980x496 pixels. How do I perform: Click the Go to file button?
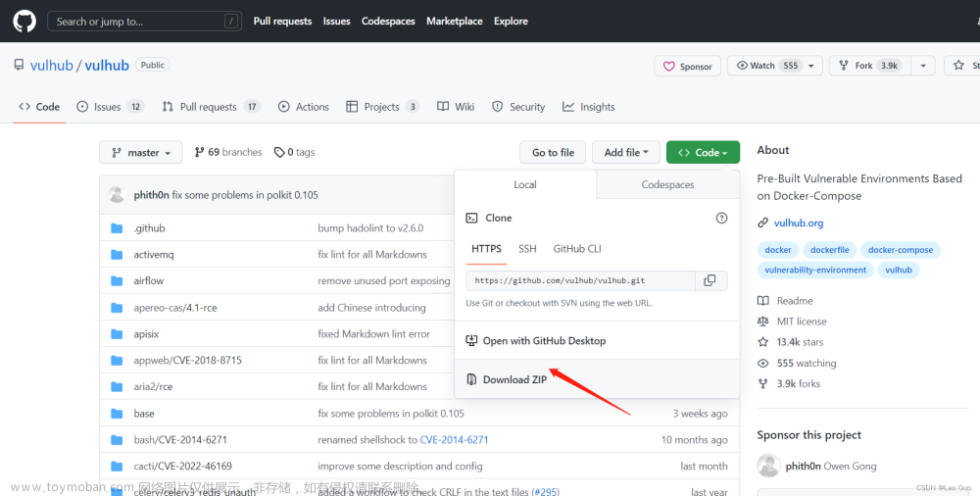coord(553,152)
